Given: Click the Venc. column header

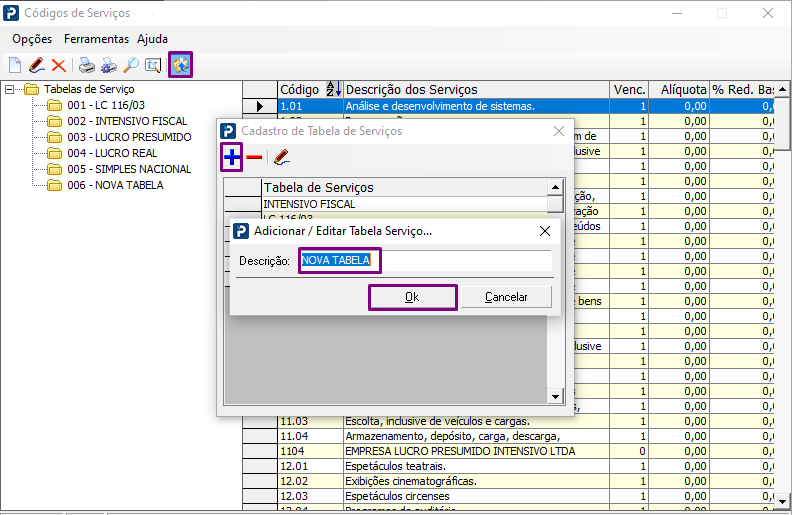Looking at the screenshot, I should click(629, 89).
